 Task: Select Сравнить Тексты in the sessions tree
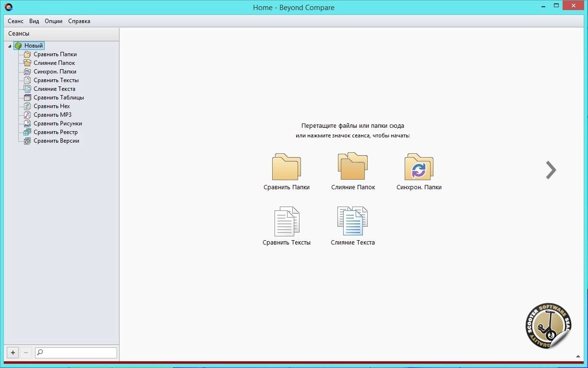[56, 80]
